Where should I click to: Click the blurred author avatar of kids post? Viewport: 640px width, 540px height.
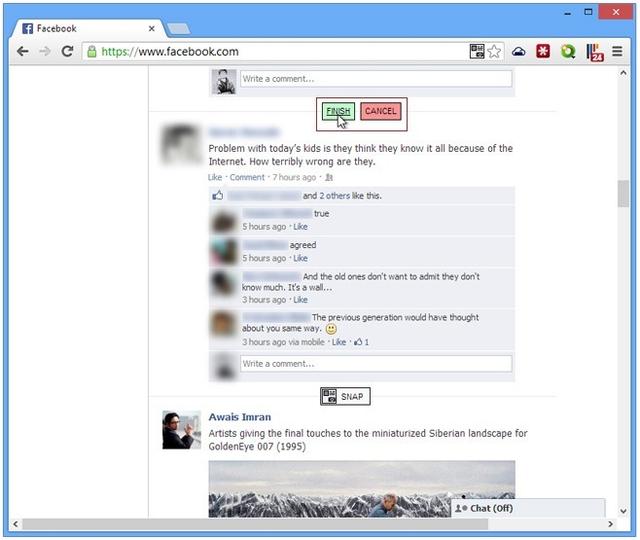coord(181,145)
